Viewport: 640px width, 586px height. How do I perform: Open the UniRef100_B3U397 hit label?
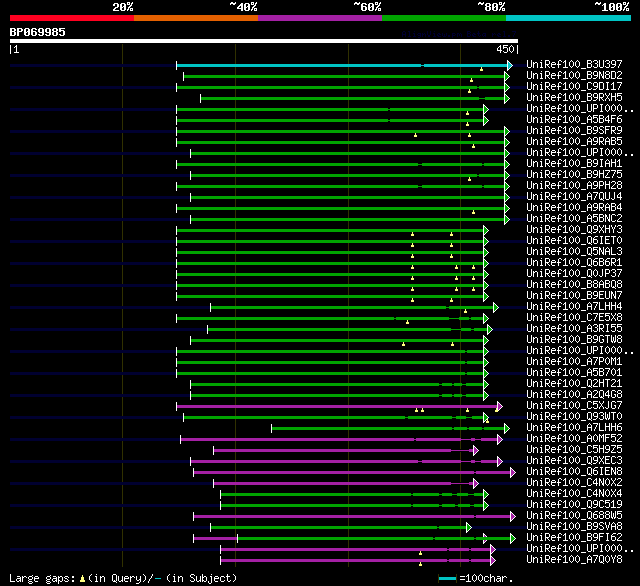(x=574, y=64)
